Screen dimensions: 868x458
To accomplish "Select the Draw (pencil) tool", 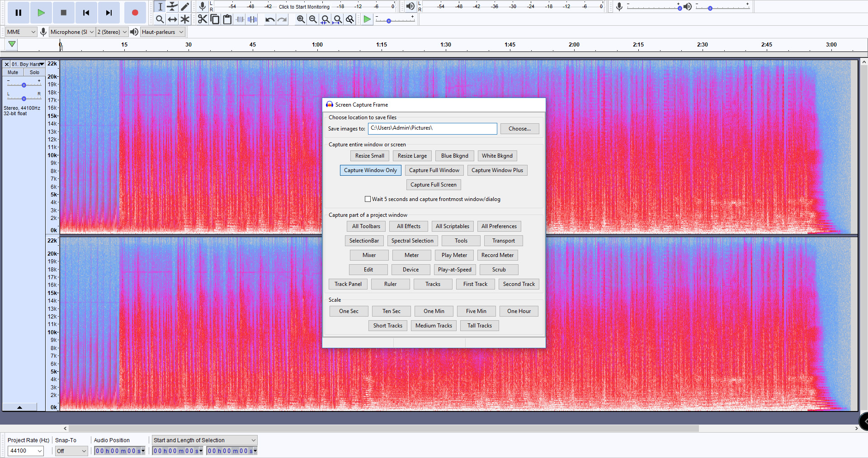I will point(185,6).
